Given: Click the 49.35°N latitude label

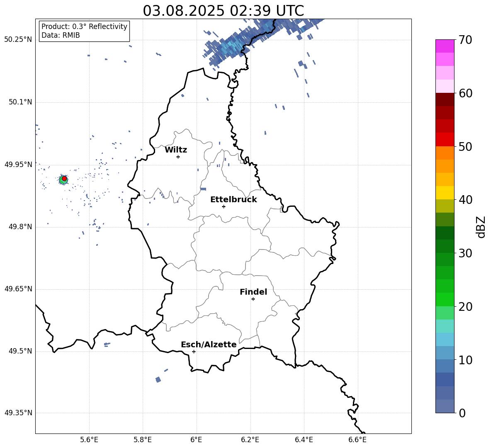Looking at the screenshot, I should point(18,413).
